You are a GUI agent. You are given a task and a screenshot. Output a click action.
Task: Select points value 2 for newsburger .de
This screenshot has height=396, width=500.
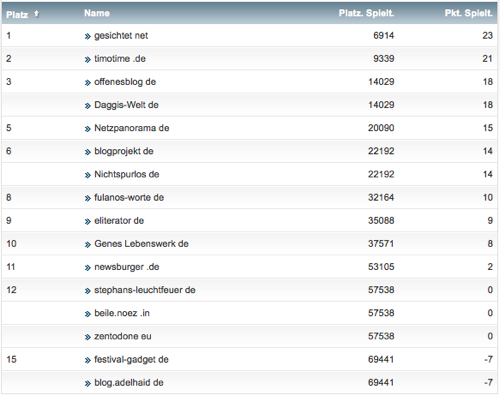coord(490,267)
